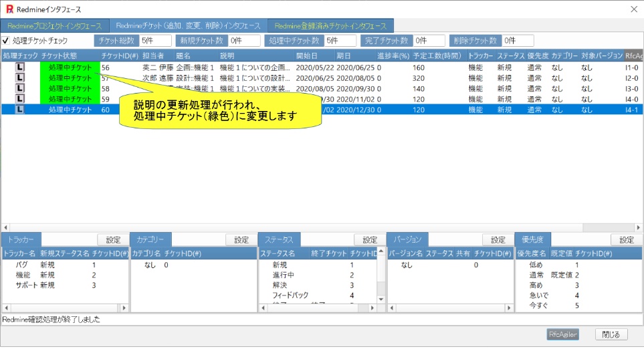The width and height of the screenshot is (644, 349).
Task: Click the 完了チケット数 value field
Action: (429, 41)
